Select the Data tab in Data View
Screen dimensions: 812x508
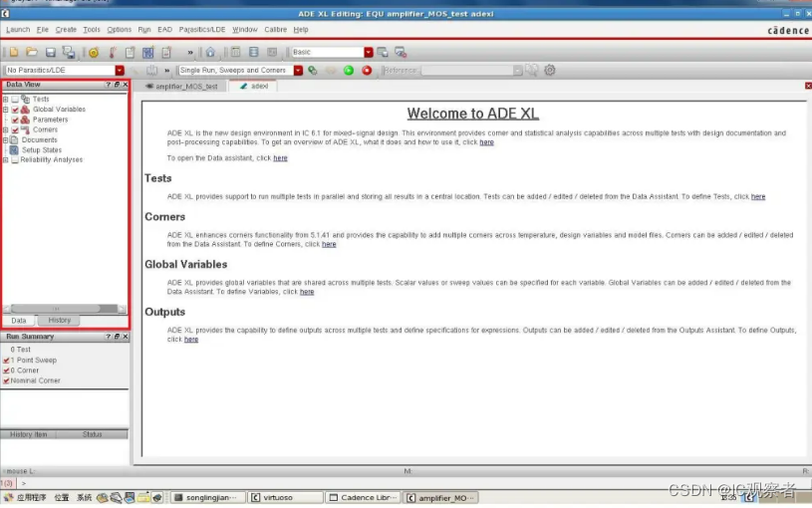[19, 321]
